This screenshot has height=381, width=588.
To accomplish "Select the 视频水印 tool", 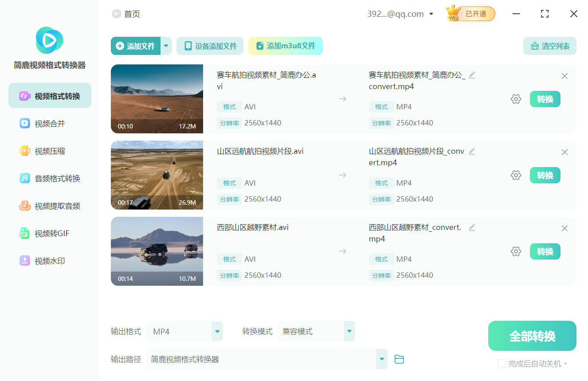I will coord(43,261).
